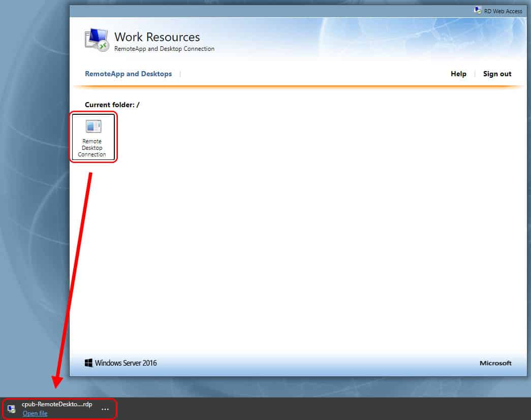Click the RD Web Access header text
Image resolution: width=531 pixels, height=420 pixels.
[x=503, y=11]
